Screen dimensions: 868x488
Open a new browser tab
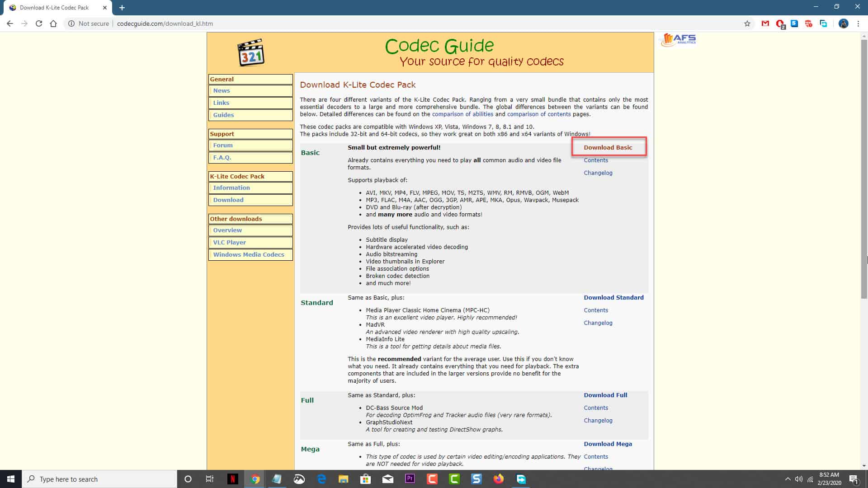tap(122, 8)
